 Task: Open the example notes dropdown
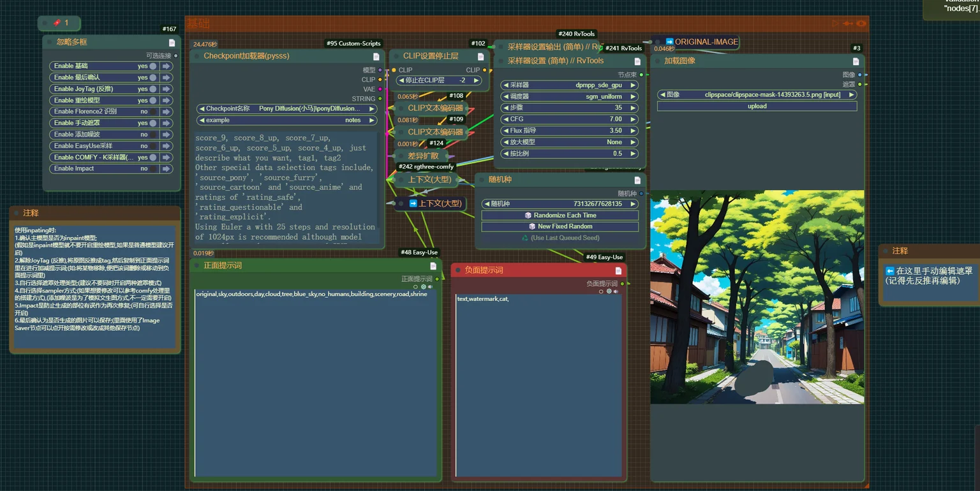point(287,121)
